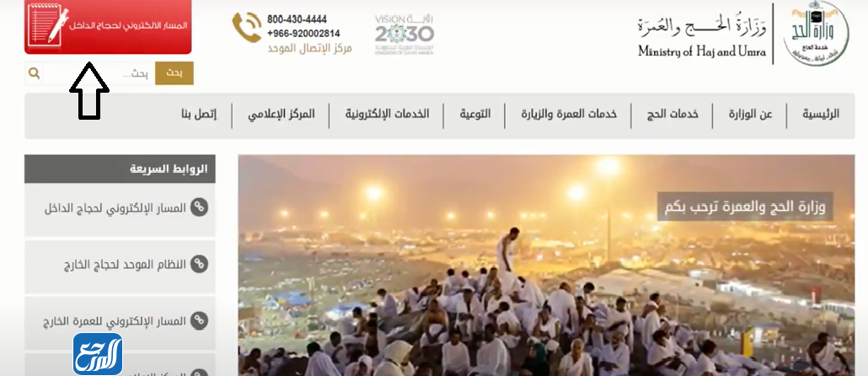Focus the بحث search text field
Viewport: 868px width, 376px height.
tap(99, 73)
